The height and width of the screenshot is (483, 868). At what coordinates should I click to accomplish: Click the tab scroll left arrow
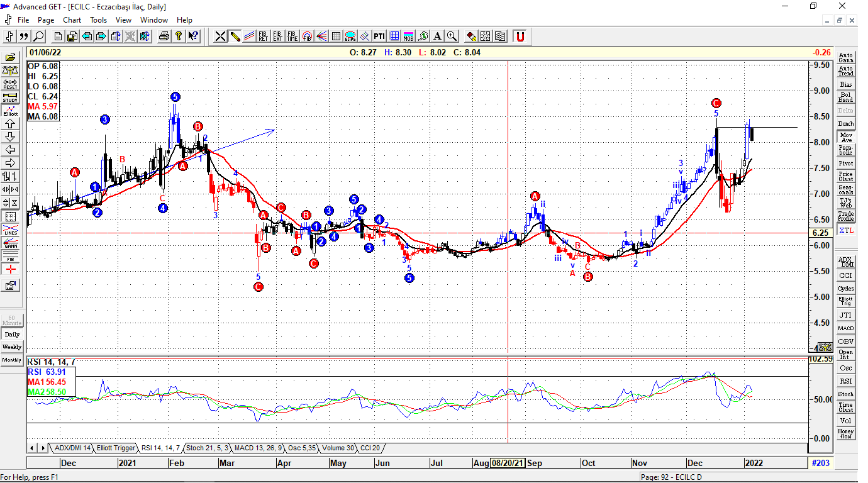(32, 448)
